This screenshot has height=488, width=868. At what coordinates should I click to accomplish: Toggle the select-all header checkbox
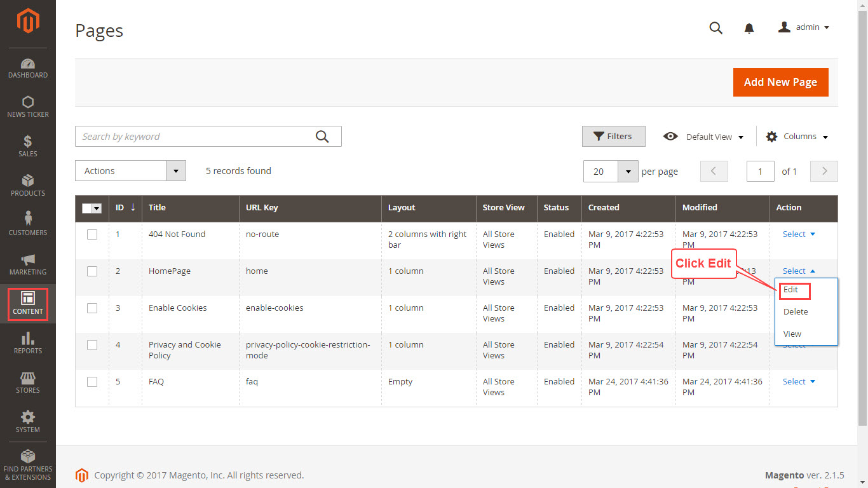87,208
